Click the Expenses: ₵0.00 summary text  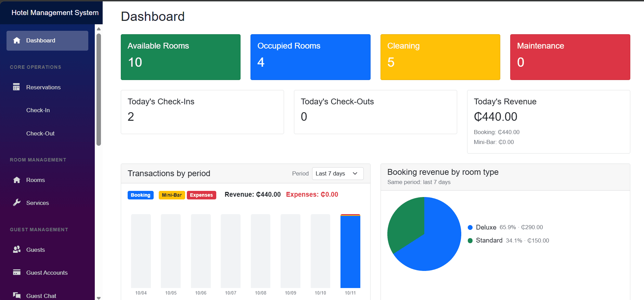[x=312, y=195]
